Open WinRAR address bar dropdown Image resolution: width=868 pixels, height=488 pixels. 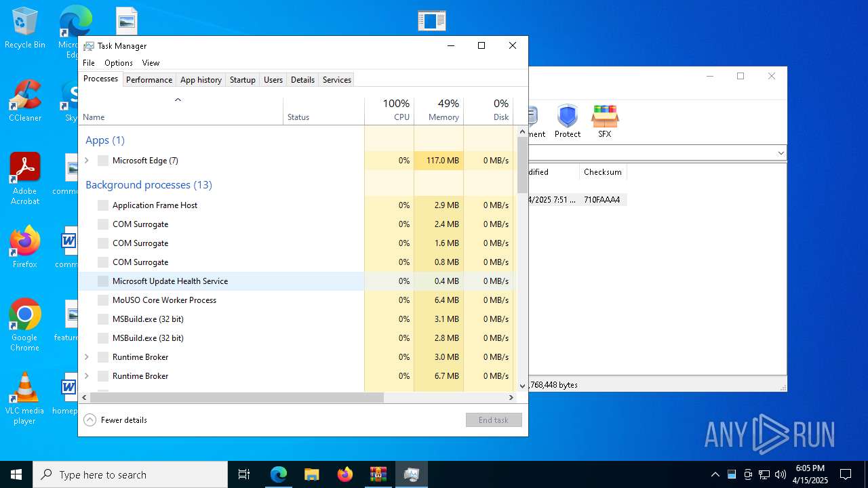click(781, 153)
